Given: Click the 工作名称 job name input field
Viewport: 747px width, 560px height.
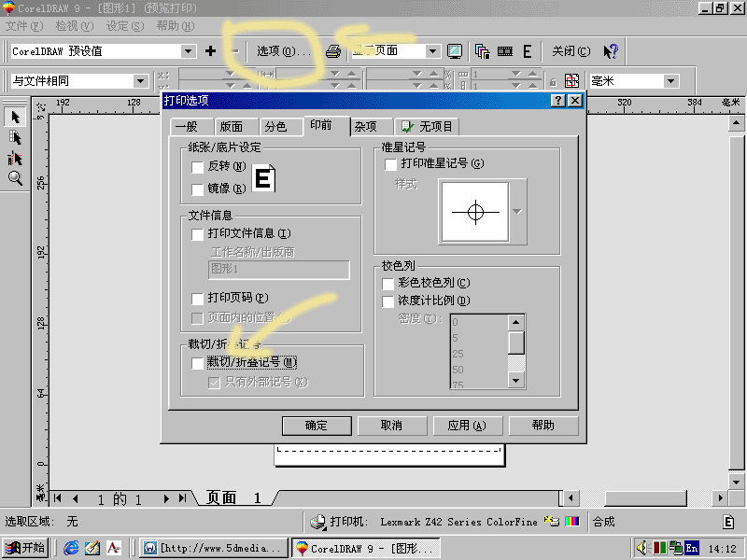Looking at the screenshot, I should coord(279,270).
